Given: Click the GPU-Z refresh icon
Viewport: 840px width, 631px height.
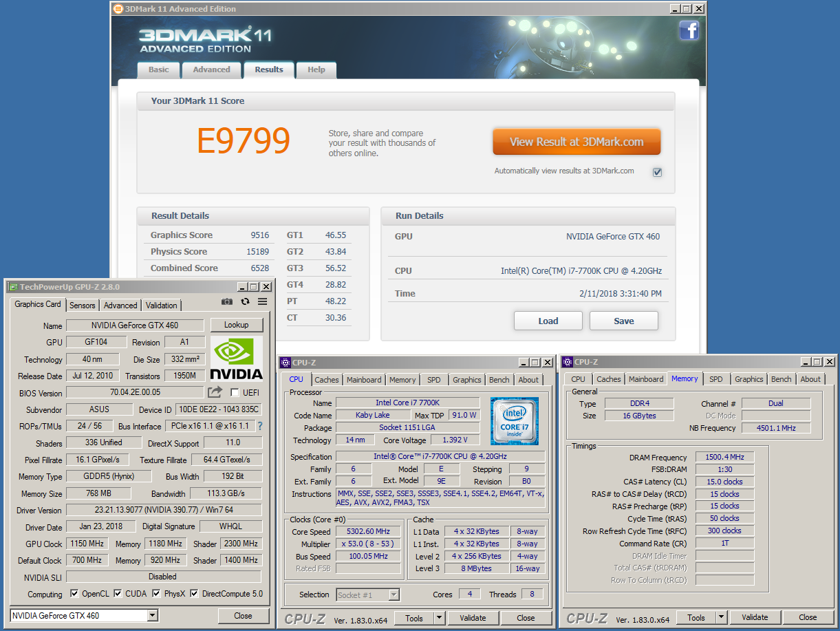Looking at the screenshot, I should 245,301.
